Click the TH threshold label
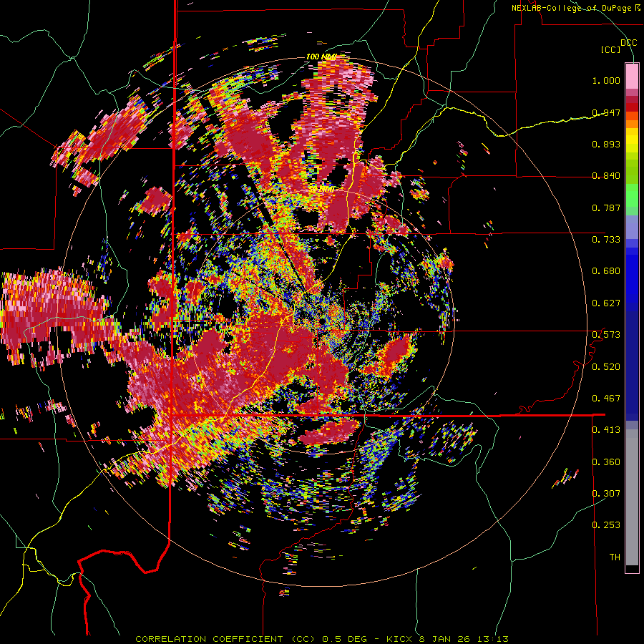Screen dimensions: 644x644 pyautogui.click(x=615, y=557)
